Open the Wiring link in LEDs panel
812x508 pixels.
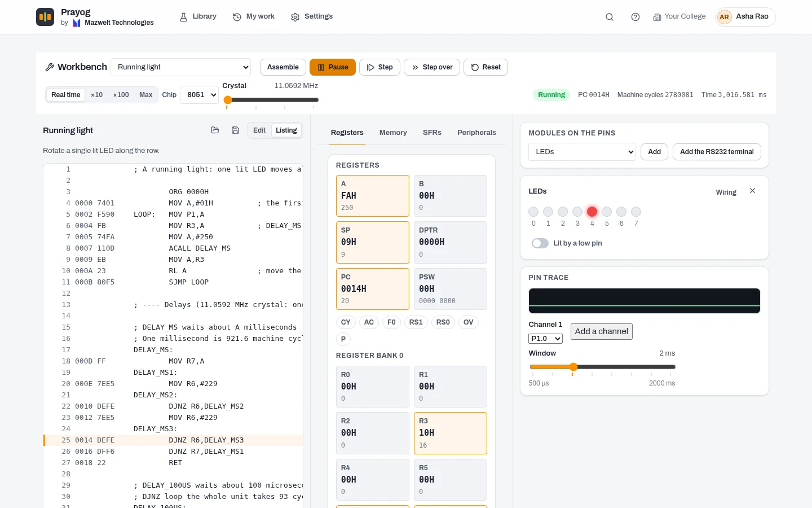(726, 192)
